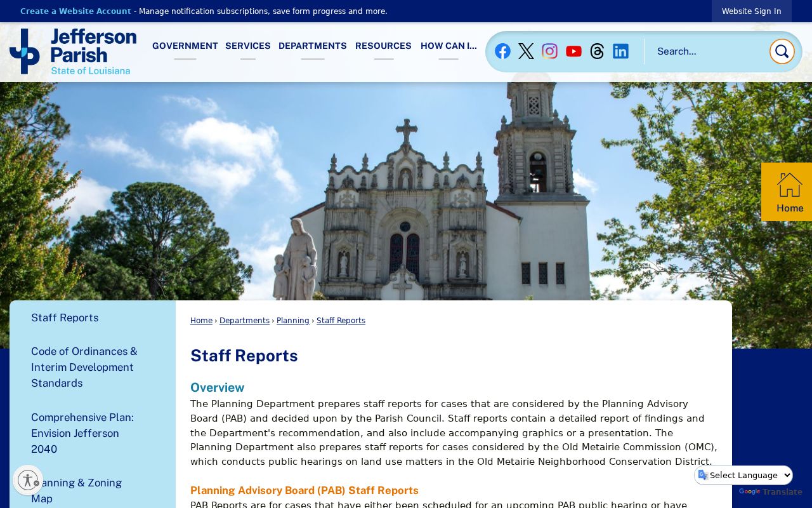812x508 pixels.
Task: Expand the Departments menu
Action: [x=313, y=46]
